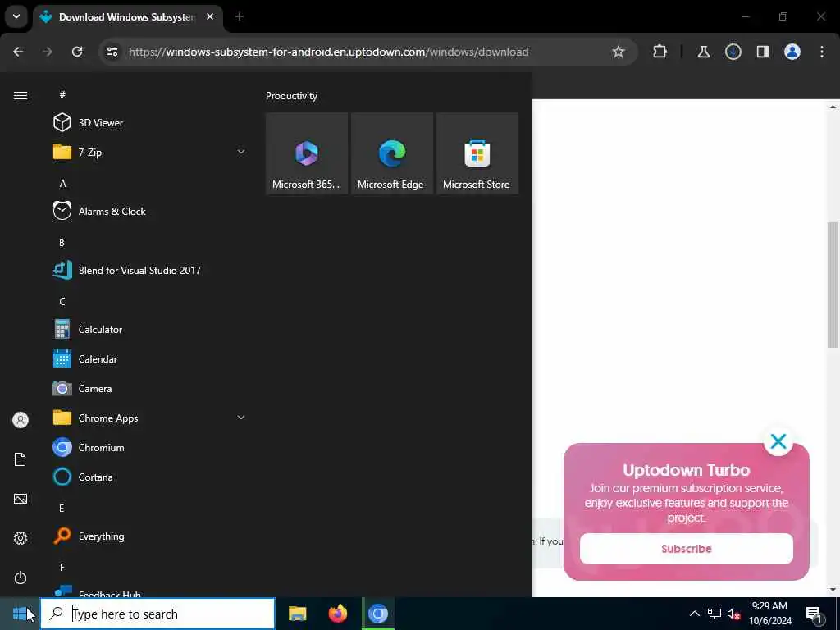Open a new browser tab
This screenshot has height=630, width=840.
tap(240, 17)
